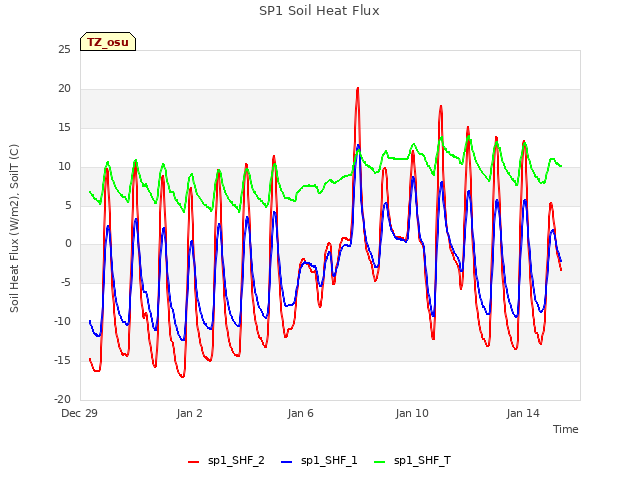
Task: Click the Jan 14 x-axis tick label
Action: 523,413
